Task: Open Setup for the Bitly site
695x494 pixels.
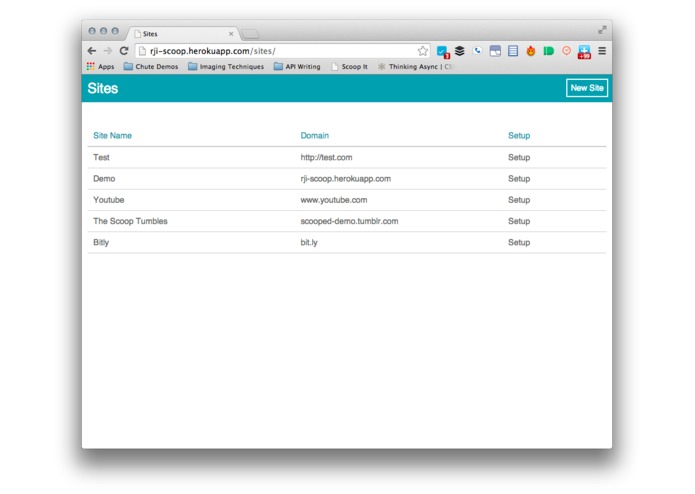Action: click(x=519, y=242)
